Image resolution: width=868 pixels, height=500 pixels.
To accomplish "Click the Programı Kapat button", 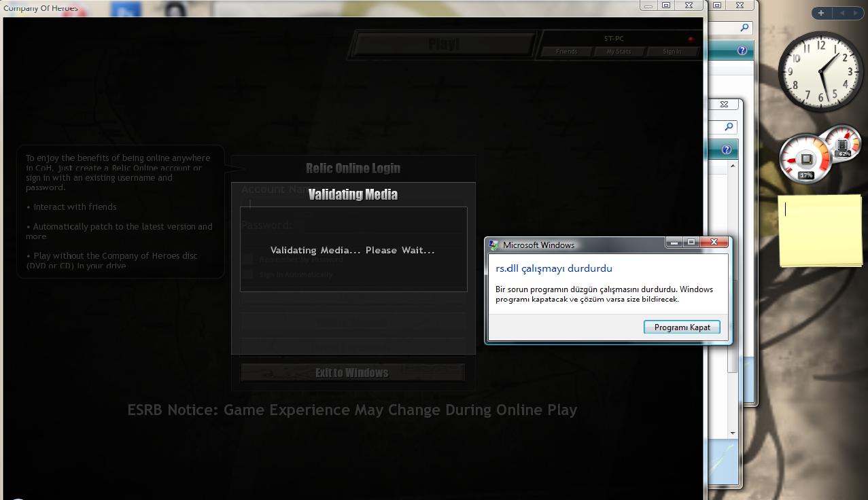I will click(682, 327).
